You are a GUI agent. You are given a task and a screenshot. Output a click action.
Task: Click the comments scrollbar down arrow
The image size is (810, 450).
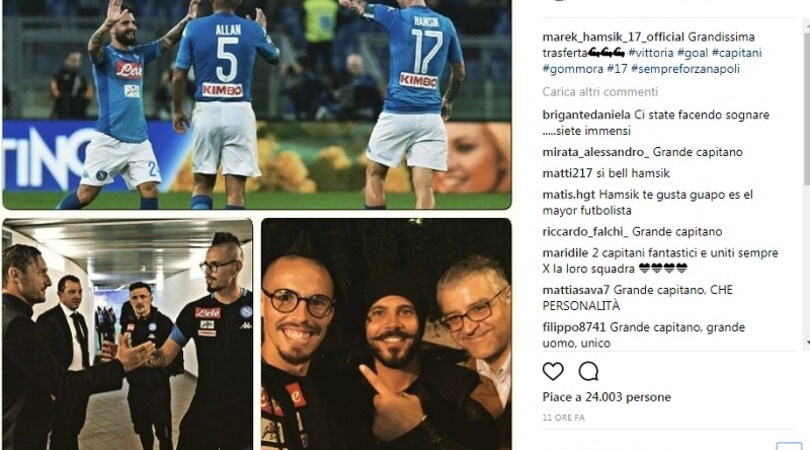pos(806,343)
